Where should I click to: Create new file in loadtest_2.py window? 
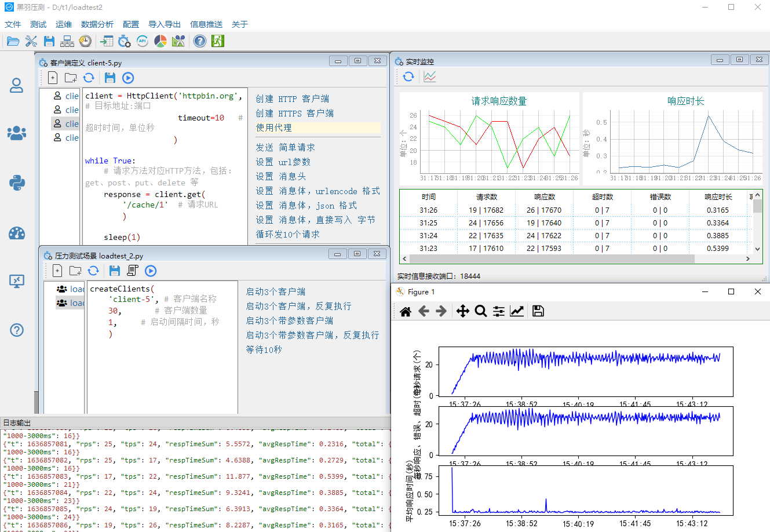(x=57, y=271)
